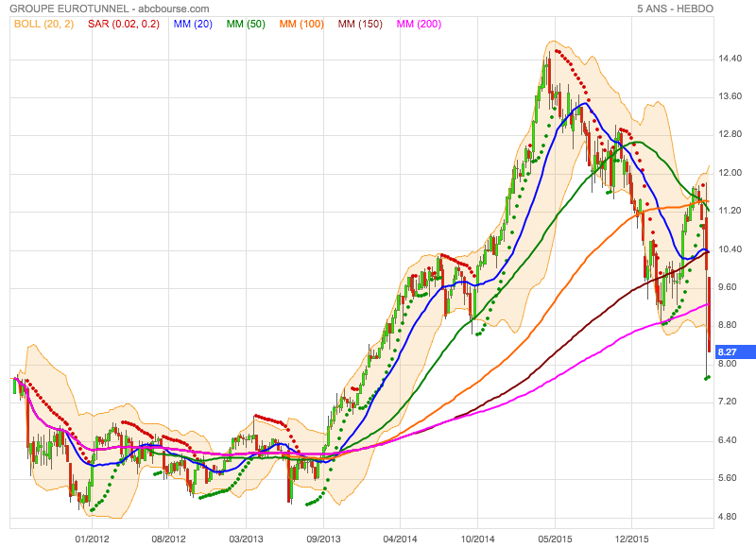Click the 01/2012 date axis label
This screenshot has width=756, height=548.
[92, 539]
